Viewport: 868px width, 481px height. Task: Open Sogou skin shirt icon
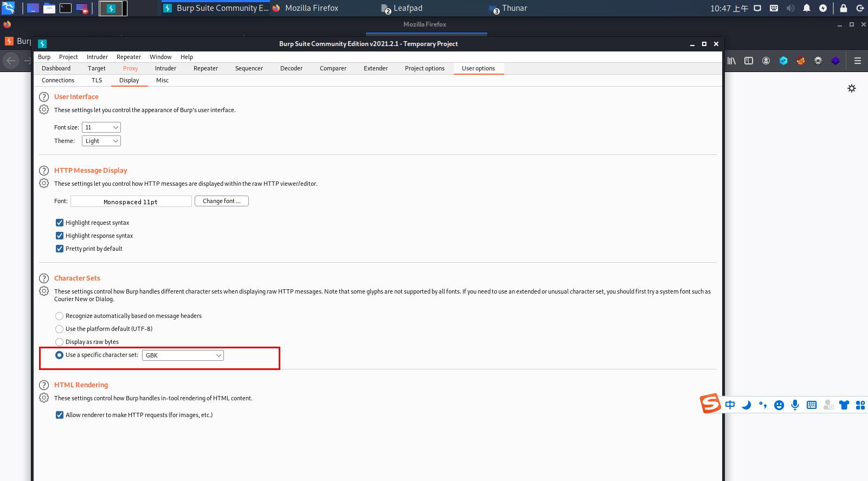pyautogui.click(x=844, y=405)
